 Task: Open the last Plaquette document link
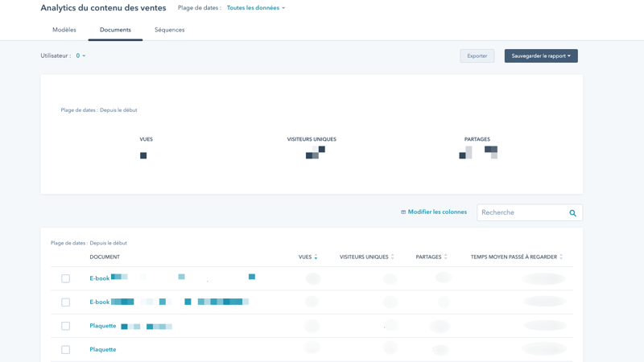(x=103, y=350)
